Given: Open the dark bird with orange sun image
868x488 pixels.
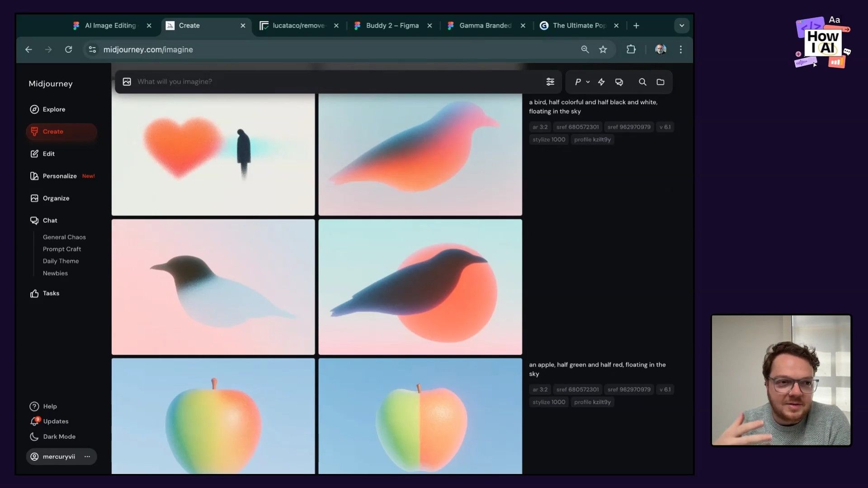Looking at the screenshot, I should [420, 287].
